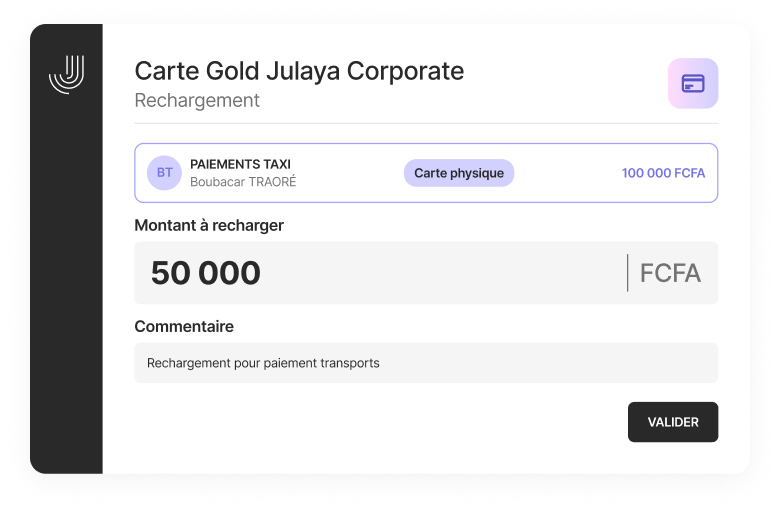Click the dark left sidebar area
Screen dimensions: 780x510
coord(66,300)
